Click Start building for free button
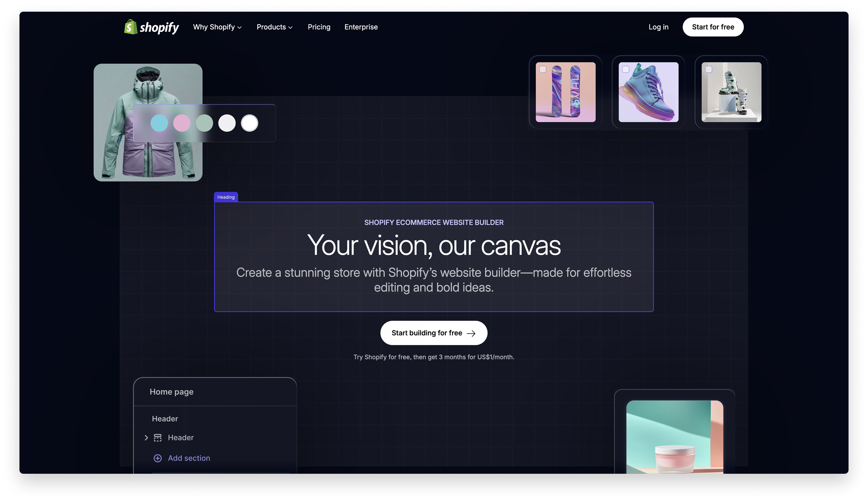Screen dimensions: 868x501 pyautogui.click(x=433, y=333)
